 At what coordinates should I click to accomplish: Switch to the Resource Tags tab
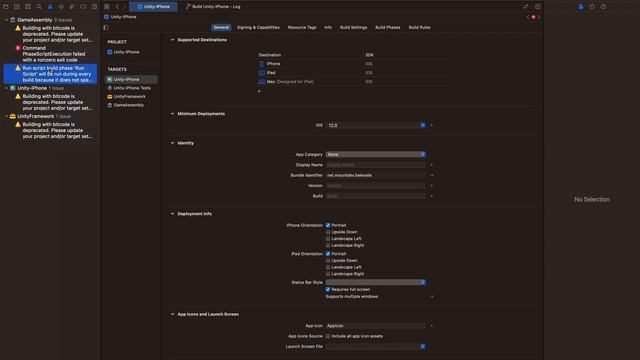(x=302, y=27)
